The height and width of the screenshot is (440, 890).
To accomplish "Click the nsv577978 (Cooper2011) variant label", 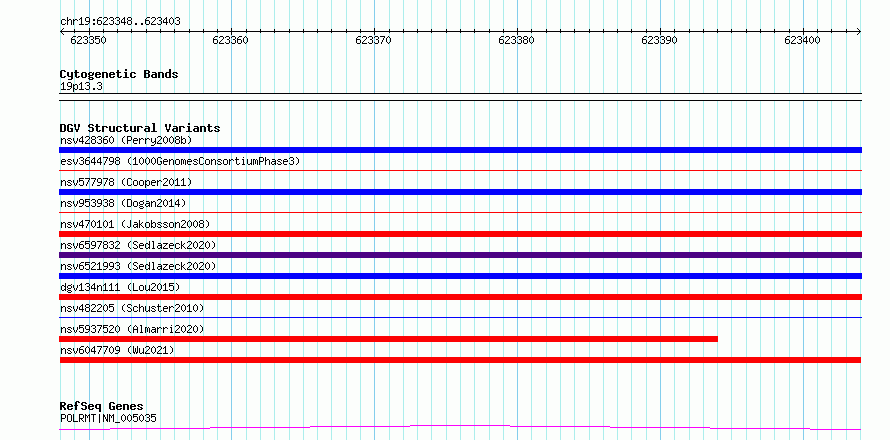I will click(126, 182).
